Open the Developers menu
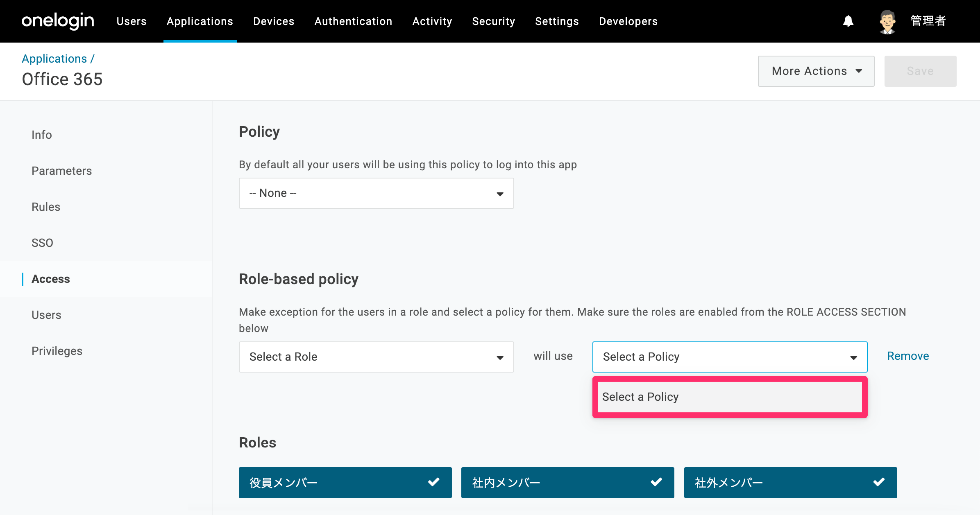The image size is (980, 515). (x=628, y=21)
